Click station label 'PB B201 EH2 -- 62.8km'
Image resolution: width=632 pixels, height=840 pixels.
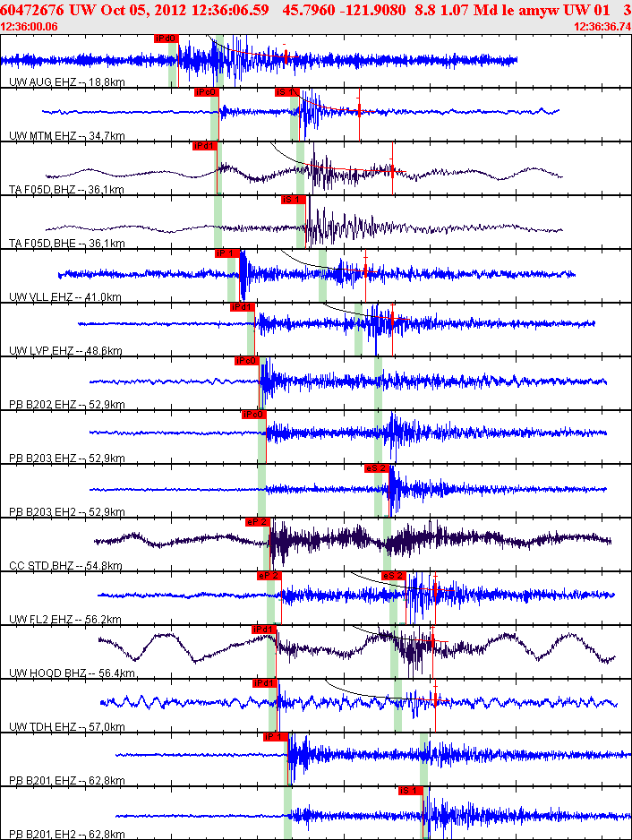(x=67, y=834)
